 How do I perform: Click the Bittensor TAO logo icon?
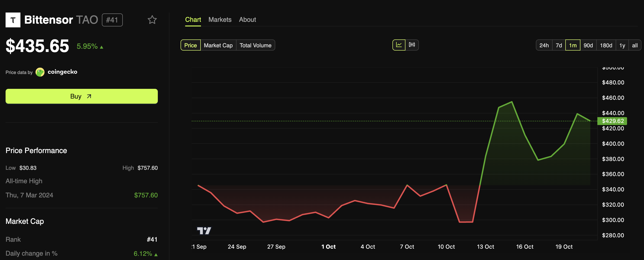point(13,20)
